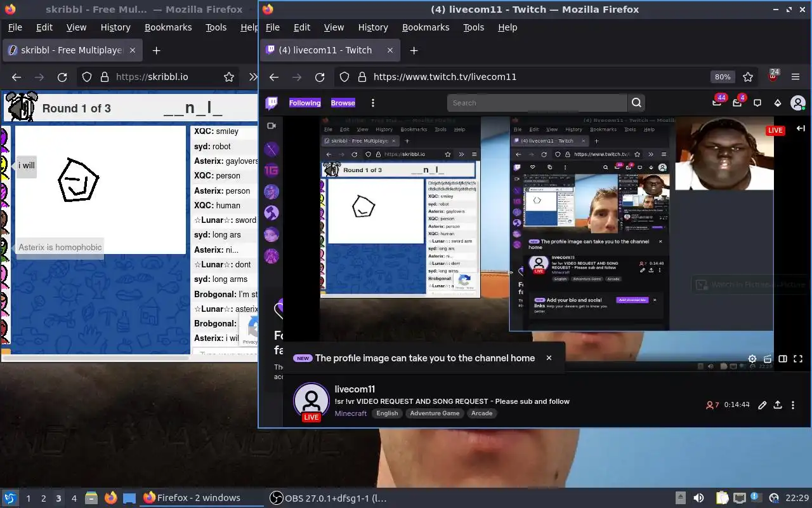Viewport: 812px width, 508px height.
Task: Bookmark skribbl.io page with star
Action: click(229, 77)
